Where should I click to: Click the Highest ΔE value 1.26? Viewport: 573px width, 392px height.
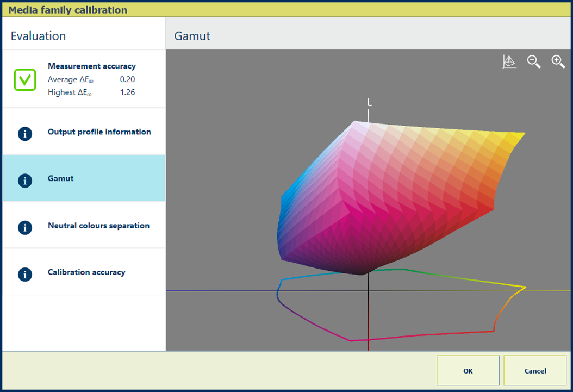(x=127, y=92)
